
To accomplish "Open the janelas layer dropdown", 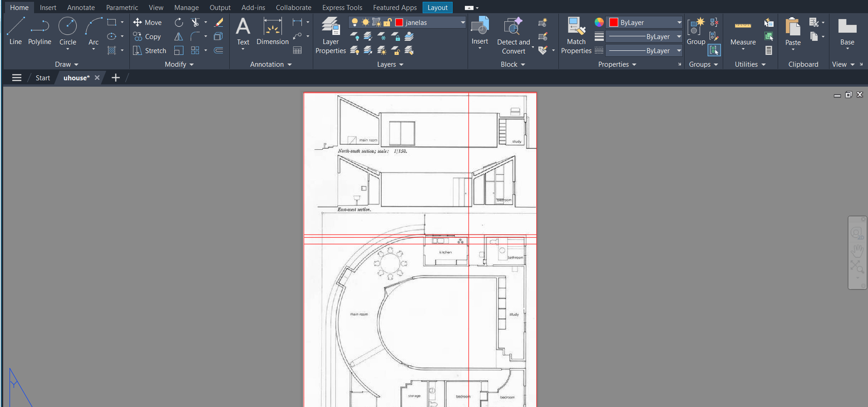I will (462, 22).
